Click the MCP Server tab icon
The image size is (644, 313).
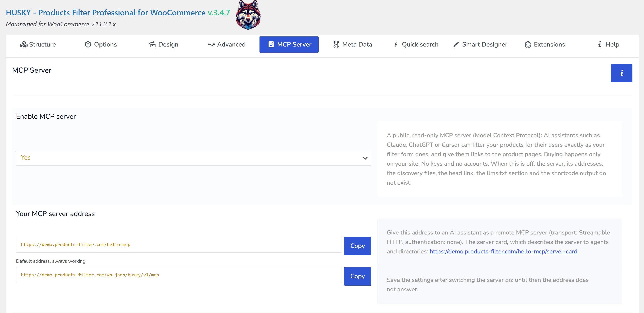271,44
